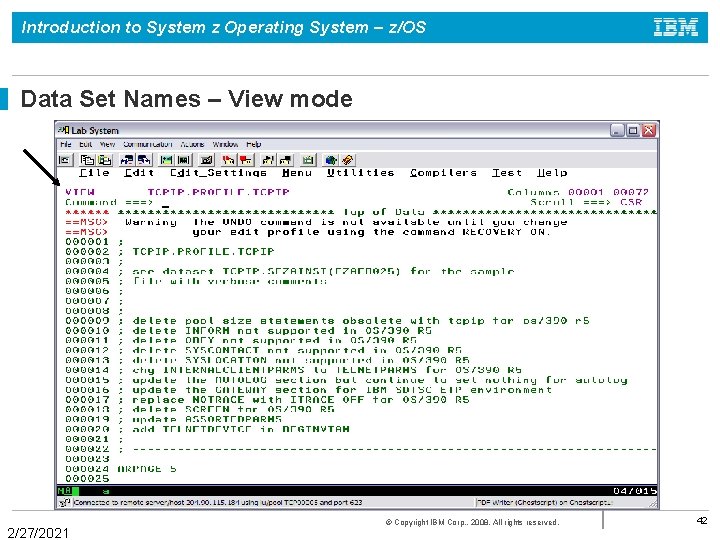Click the Lab System title bar icon

pyautogui.click(x=64, y=130)
